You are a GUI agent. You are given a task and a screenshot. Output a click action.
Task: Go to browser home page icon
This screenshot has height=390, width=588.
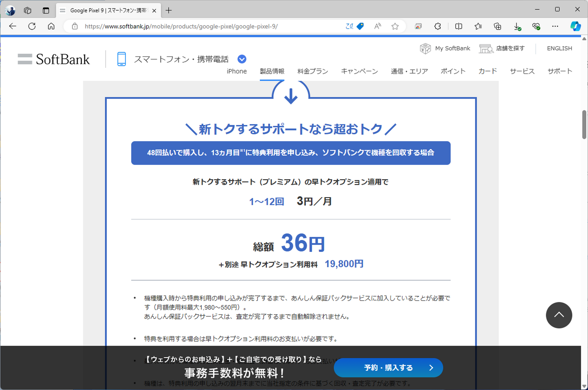point(51,26)
